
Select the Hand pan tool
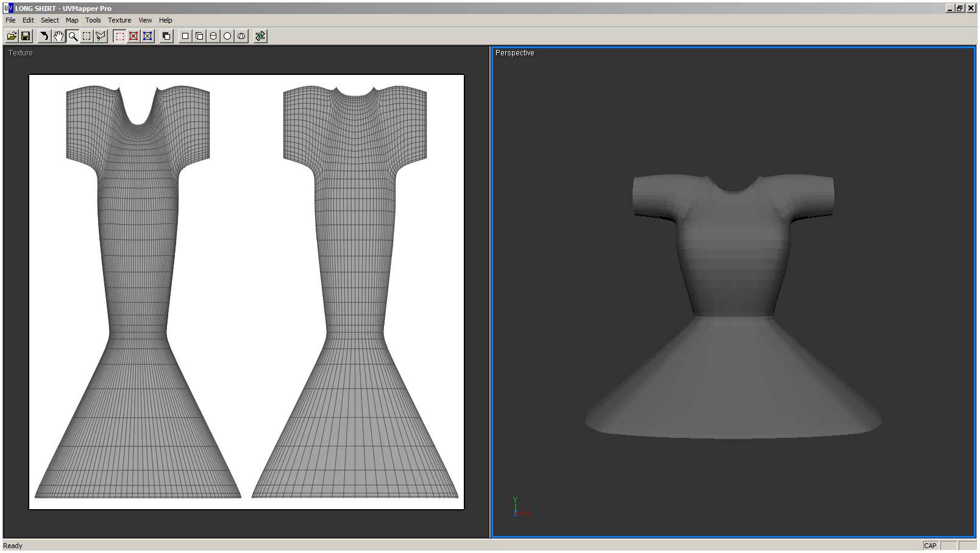point(59,37)
